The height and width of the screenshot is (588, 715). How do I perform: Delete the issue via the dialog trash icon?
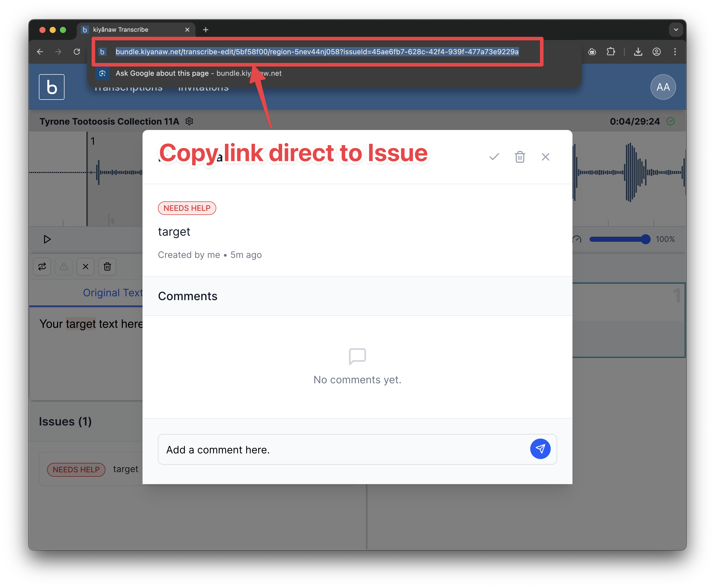[x=519, y=157]
